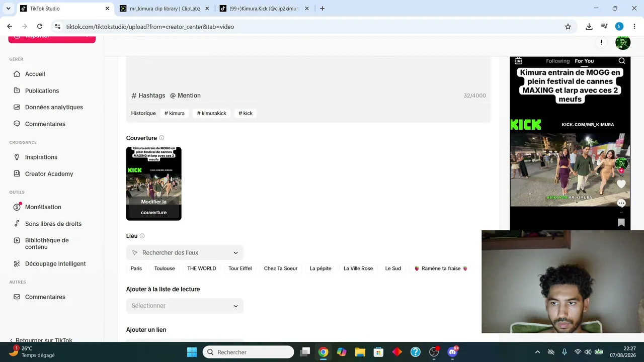Add the kimura hashtag from history
Viewport: 644px width, 362px height.
[x=175, y=113]
